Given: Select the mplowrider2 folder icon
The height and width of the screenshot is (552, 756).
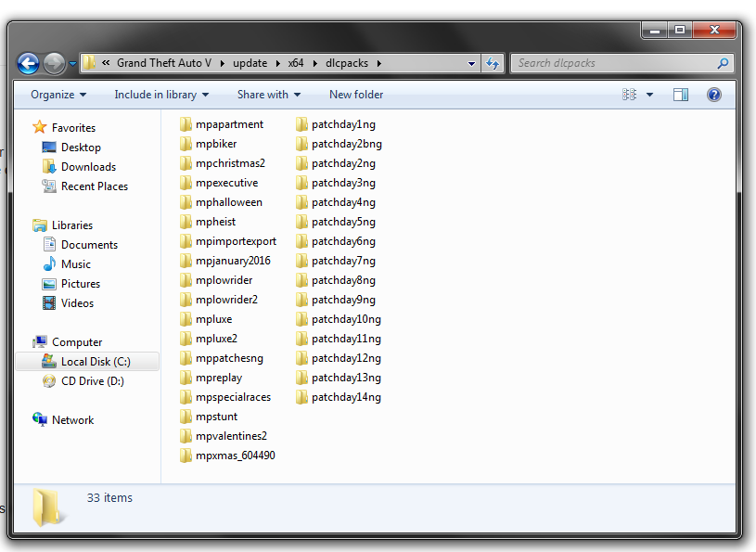Looking at the screenshot, I should tap(186, 300).
